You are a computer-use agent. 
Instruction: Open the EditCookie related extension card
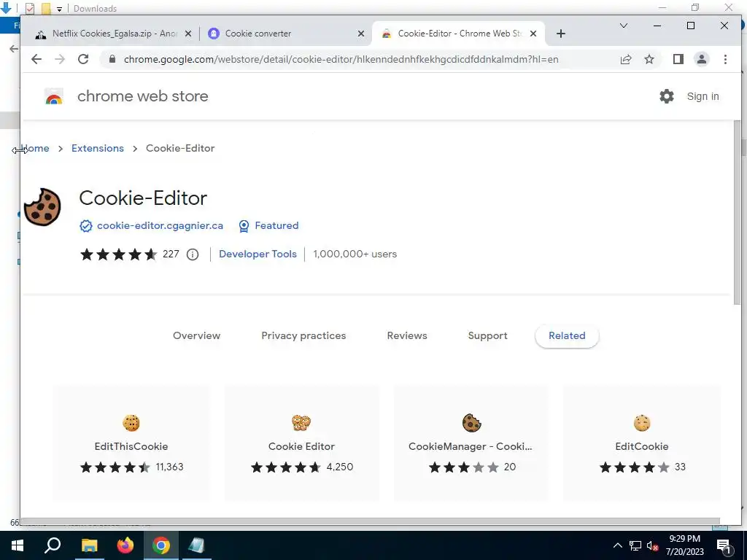(x=642, y=443)
